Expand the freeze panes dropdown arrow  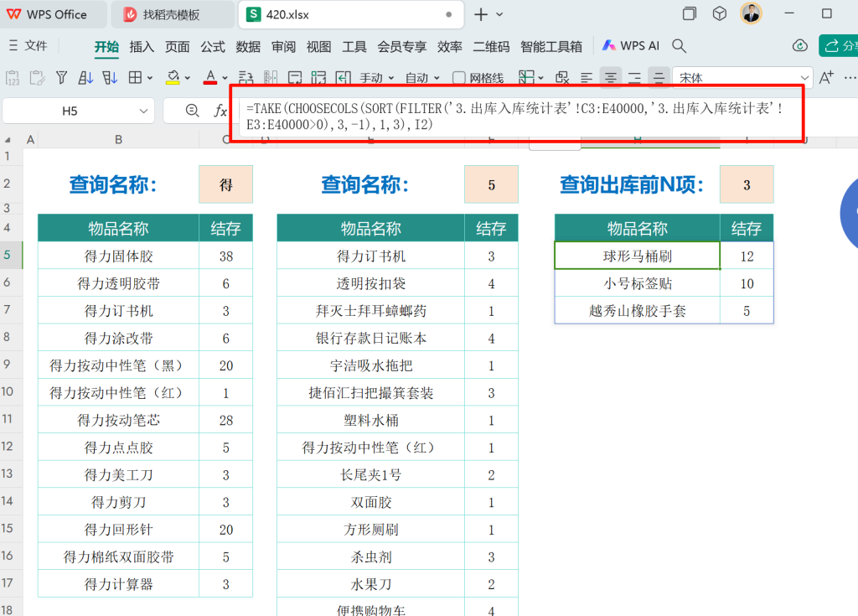click(540, 78)
